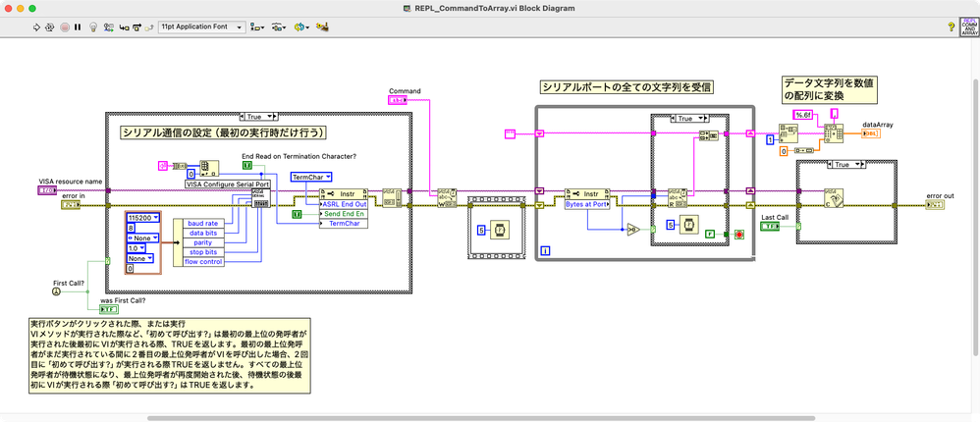Click the loop iteration terminal i
The height and width of the screenshot is (422, 980).
pyautogui.click(x=546, y=251)
